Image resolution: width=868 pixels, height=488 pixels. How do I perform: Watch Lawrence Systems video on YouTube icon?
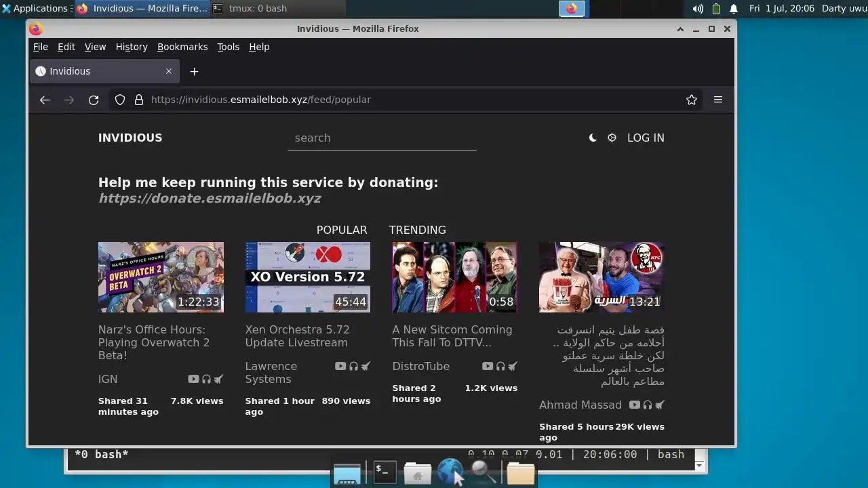tap(340, 366)
